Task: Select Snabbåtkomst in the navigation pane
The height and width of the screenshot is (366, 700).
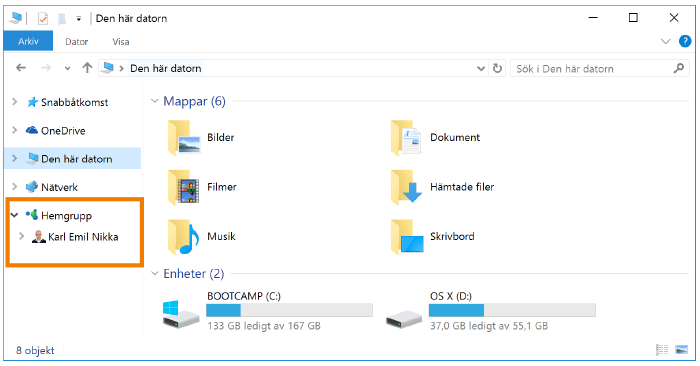Action: (x=74, y=102)
